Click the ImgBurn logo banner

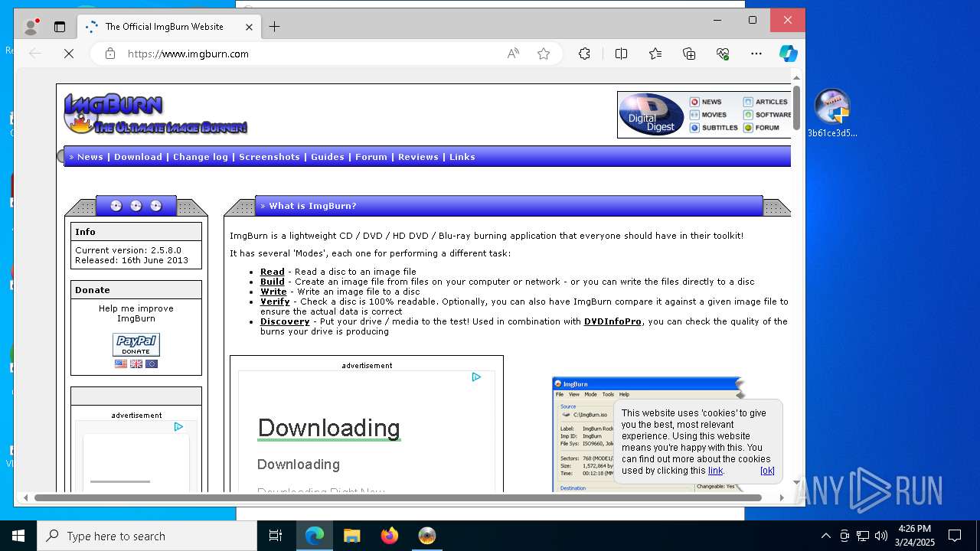pyautogui.click(x=155, y=114)
